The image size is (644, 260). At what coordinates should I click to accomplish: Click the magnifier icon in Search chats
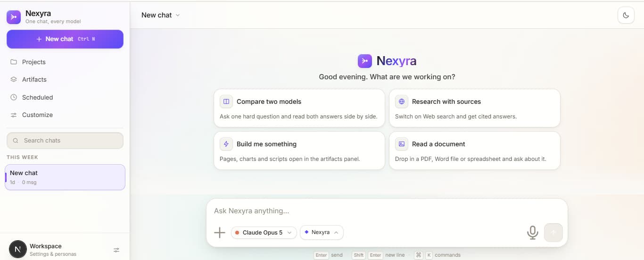[16, 141]
